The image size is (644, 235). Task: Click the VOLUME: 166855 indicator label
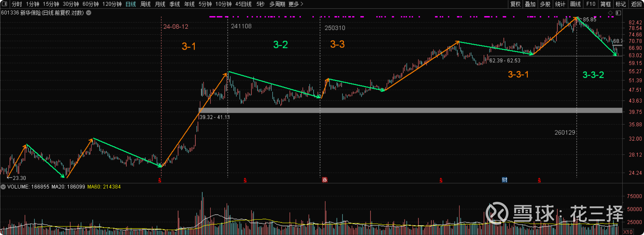28,187
